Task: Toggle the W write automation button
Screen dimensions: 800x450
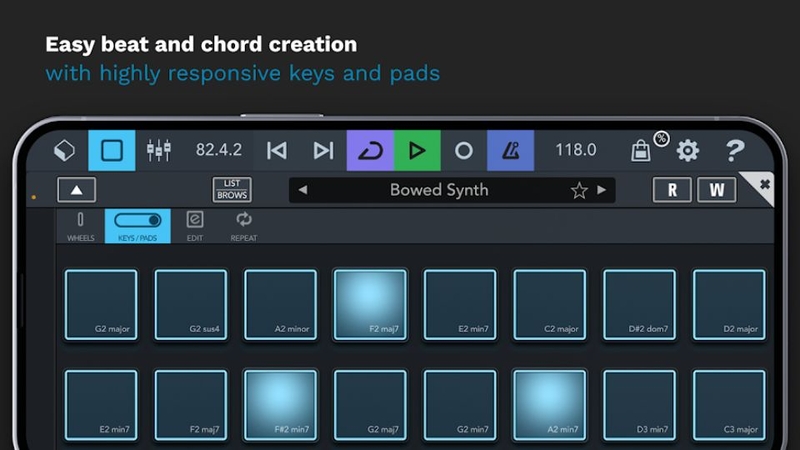Action: click(717, 190)
